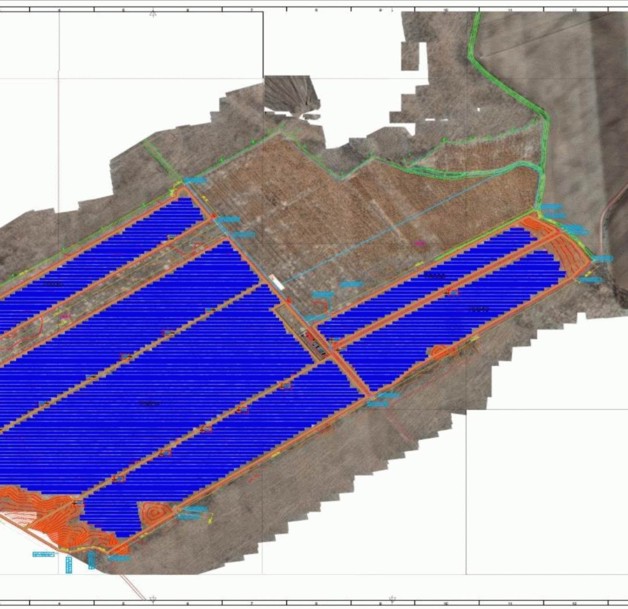Click the cyan label at the array's northwest corner
Image resolution: width=628 pixels, height=609 pixels.
point(196,180)
